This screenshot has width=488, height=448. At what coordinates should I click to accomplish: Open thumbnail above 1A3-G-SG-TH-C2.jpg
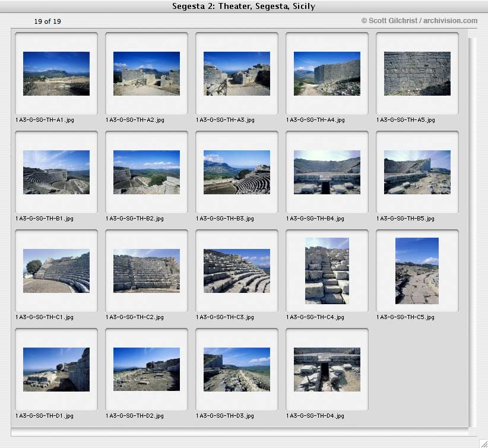[147, 271]
